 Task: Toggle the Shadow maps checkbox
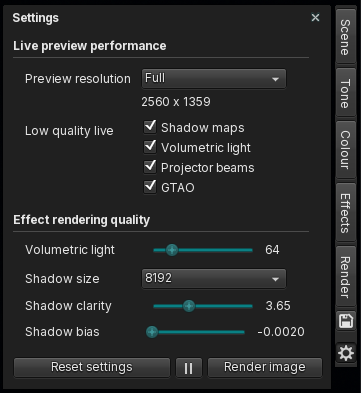pos(150,127)
